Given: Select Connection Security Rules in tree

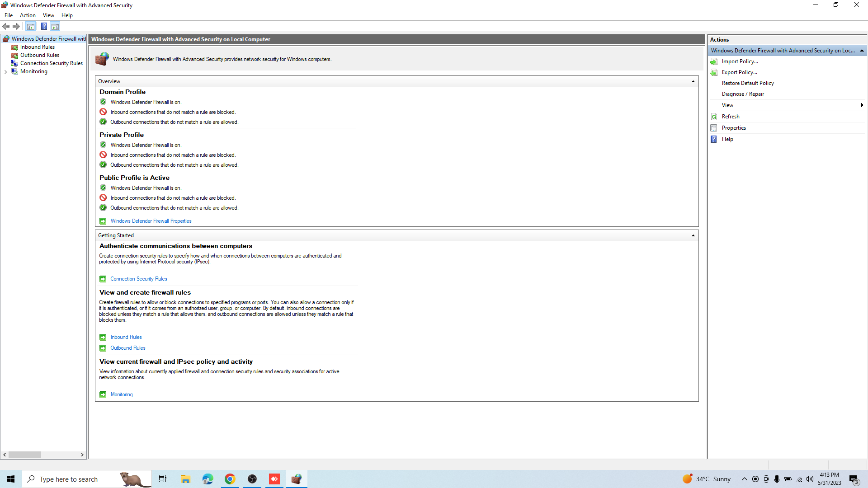Looking at the screenshot, I should pos(51,63).
